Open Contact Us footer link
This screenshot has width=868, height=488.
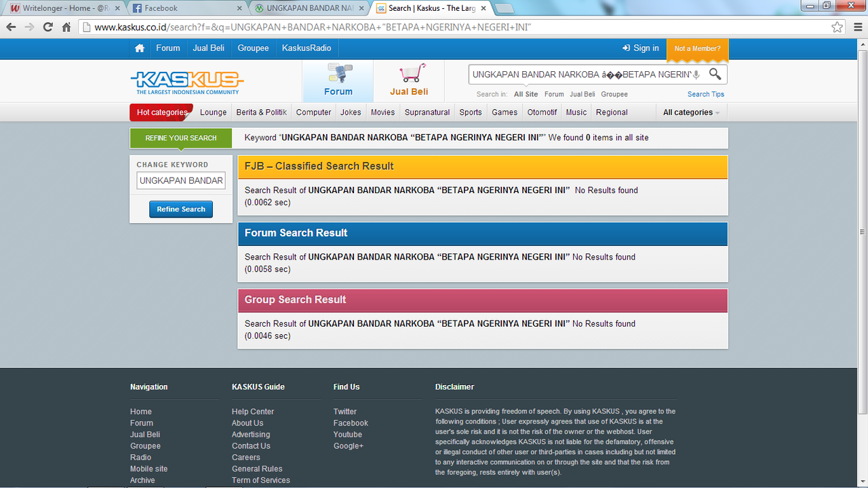251,446
